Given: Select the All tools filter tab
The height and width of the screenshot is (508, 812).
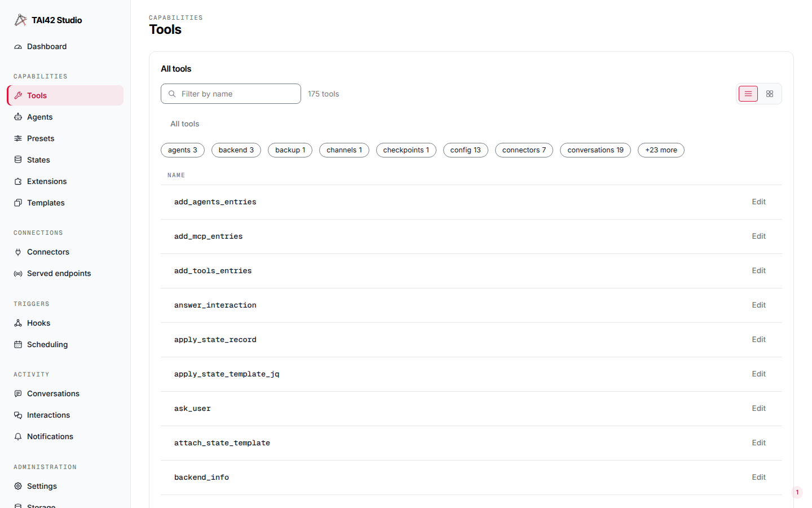Looking at the screenshot, I should [185, 124].
